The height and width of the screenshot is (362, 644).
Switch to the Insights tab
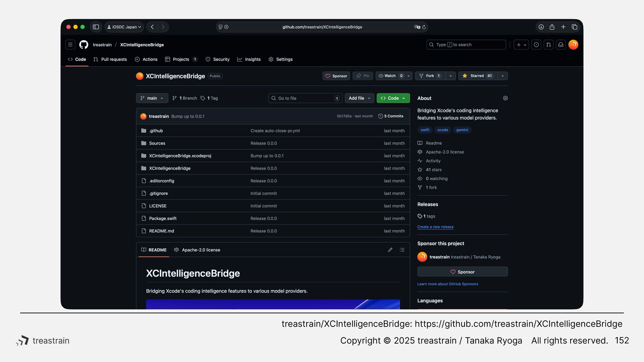(249, 59)
